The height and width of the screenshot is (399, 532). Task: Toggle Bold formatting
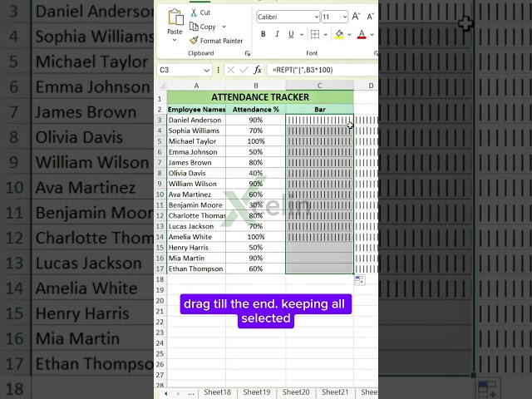(263, 34)
